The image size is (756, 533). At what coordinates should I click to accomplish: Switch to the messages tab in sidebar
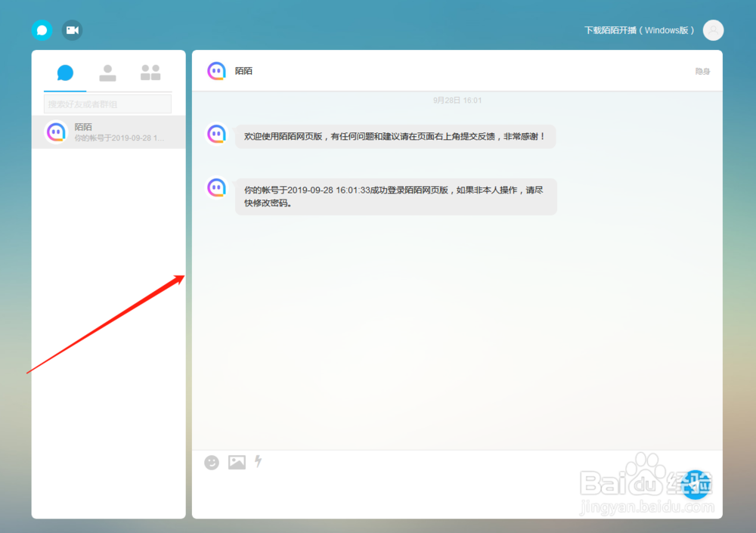[65, 73]
